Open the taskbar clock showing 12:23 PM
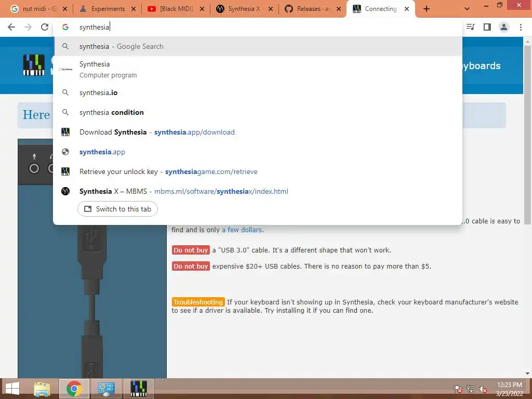 (x=509, y=389)
